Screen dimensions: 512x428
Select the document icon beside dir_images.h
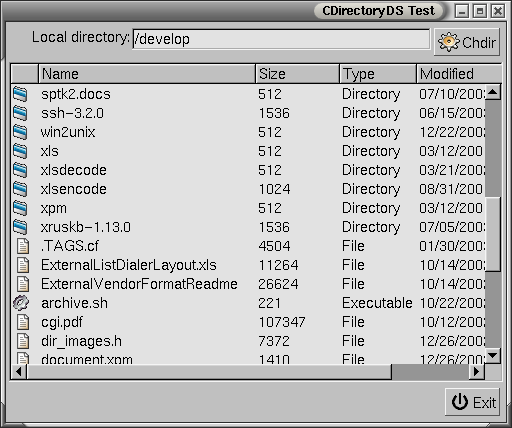[23, 341]
